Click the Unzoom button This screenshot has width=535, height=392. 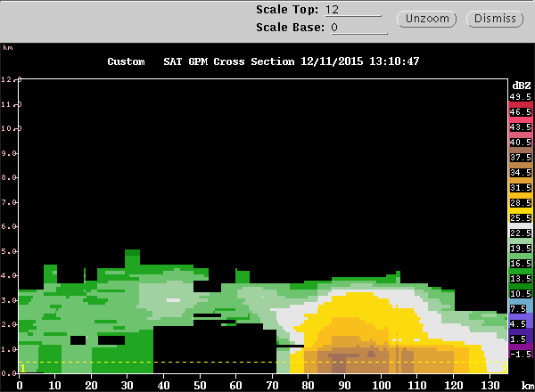[x=427, y=19]
